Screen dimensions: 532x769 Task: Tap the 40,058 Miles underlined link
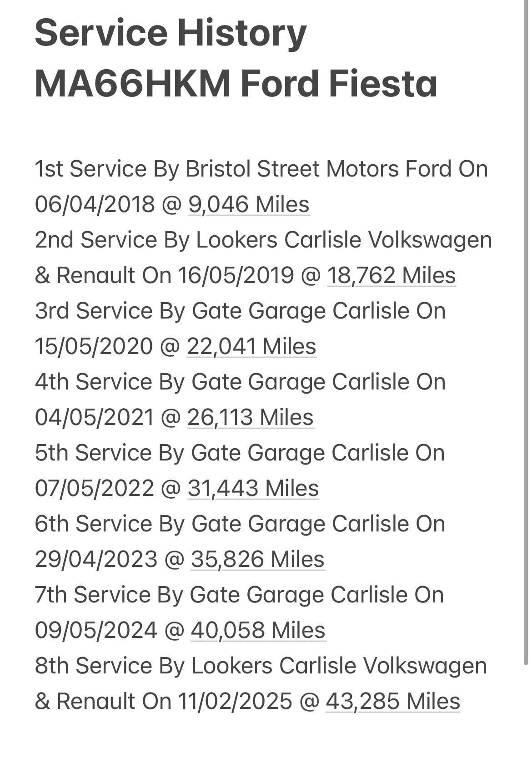tap(258, 630)
